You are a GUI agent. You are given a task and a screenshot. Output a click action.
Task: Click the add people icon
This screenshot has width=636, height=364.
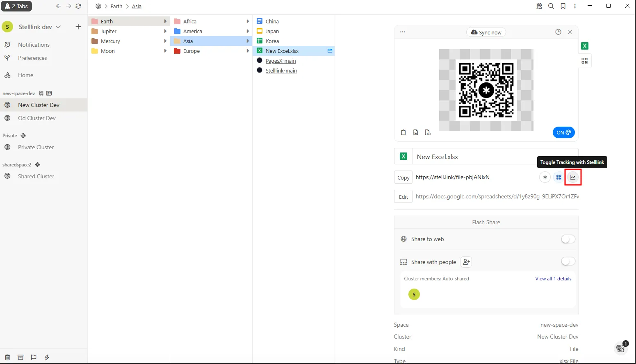466,262
